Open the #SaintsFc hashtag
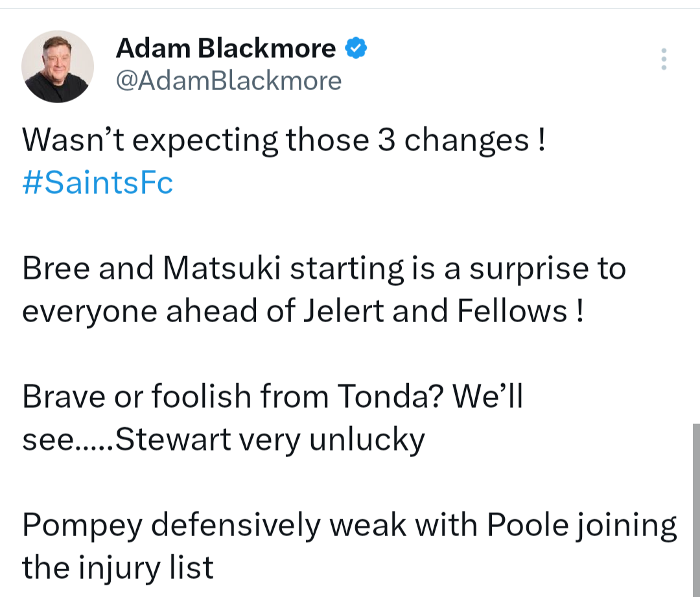 coord(97,183)
